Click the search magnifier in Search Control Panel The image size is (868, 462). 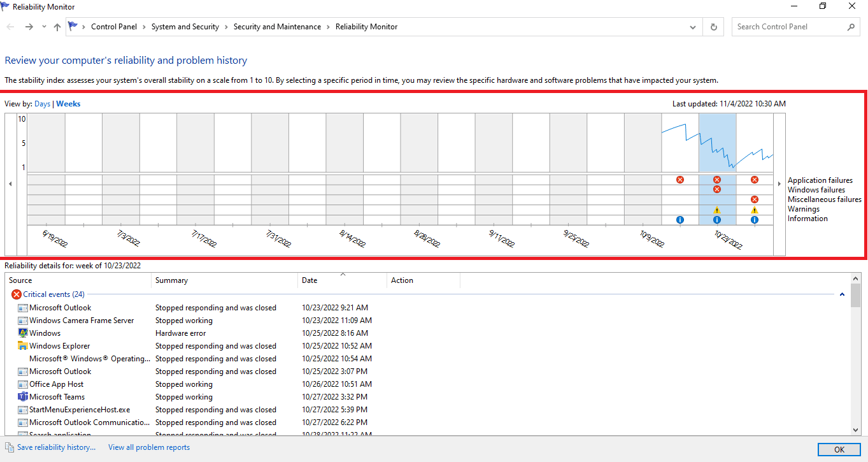[851, 26]
